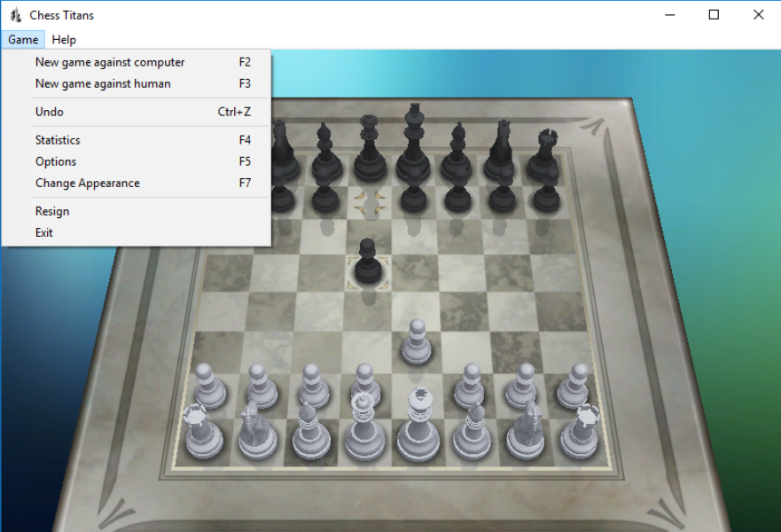Screen dimensions: 781x532
Task: Select the white bishop on c1
Action: click(x=311, y=431)
